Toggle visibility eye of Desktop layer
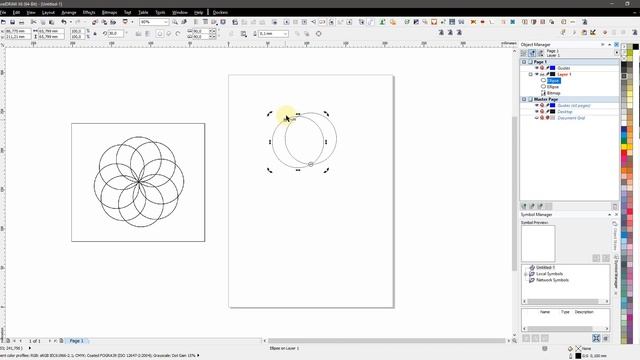The image size is (640, 360). pos(537,111)
